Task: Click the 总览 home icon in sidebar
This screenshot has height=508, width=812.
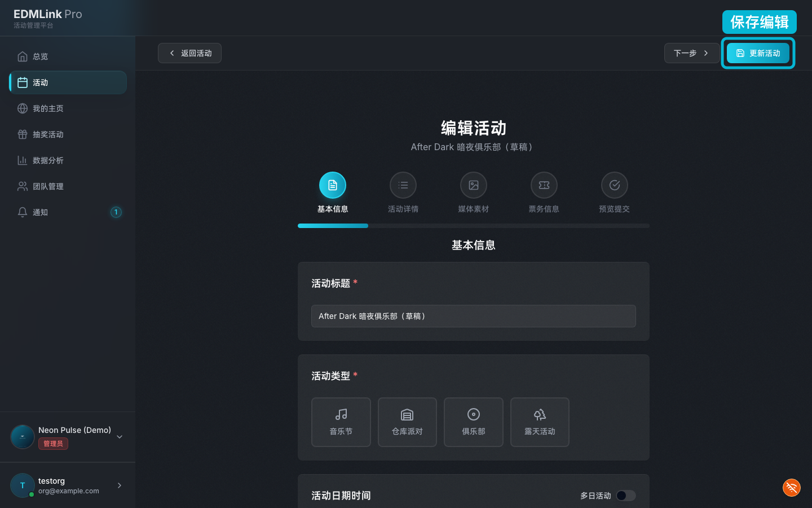Action: 23,56
